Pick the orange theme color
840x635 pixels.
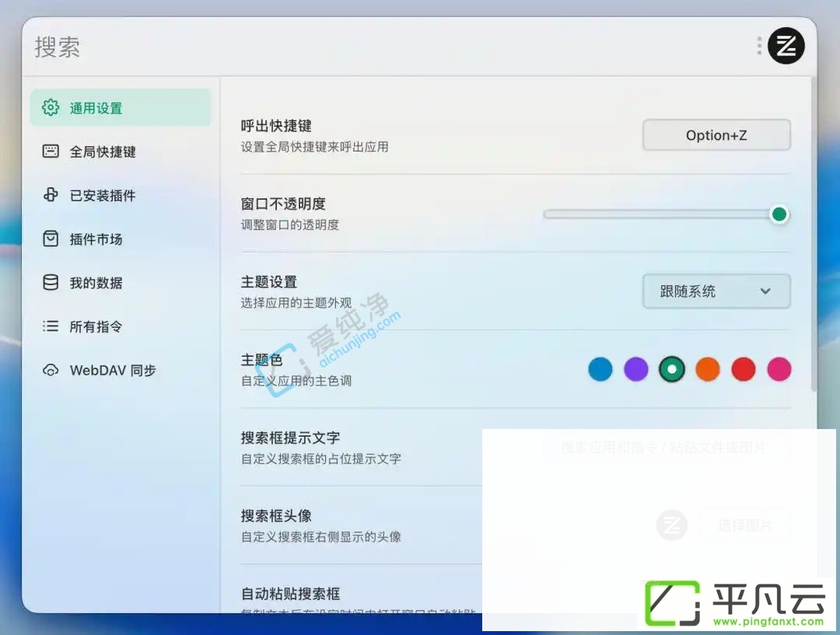(x=708, y=369)
